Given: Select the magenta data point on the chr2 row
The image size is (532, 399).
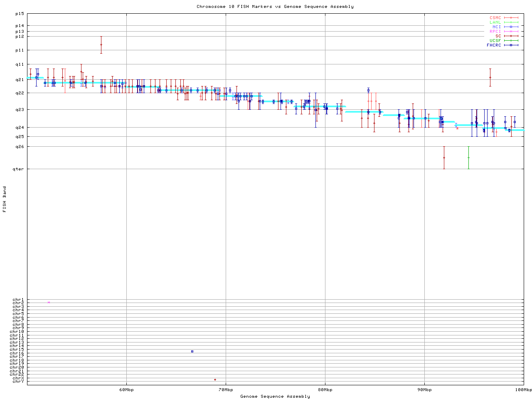Looking at the screenshot, I should [x=49, y=303].
